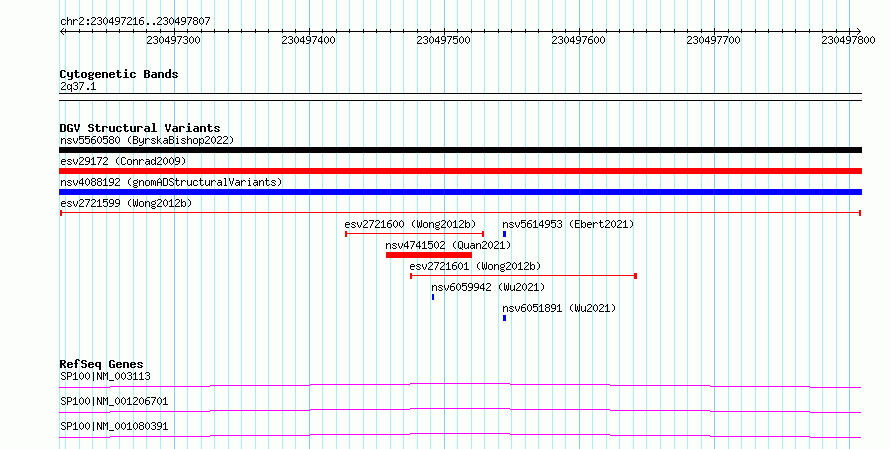Screen dimensions: 890x449
Task: Click the esv2721600 (Wong2012b) label
Action: (x=410, y=224)
